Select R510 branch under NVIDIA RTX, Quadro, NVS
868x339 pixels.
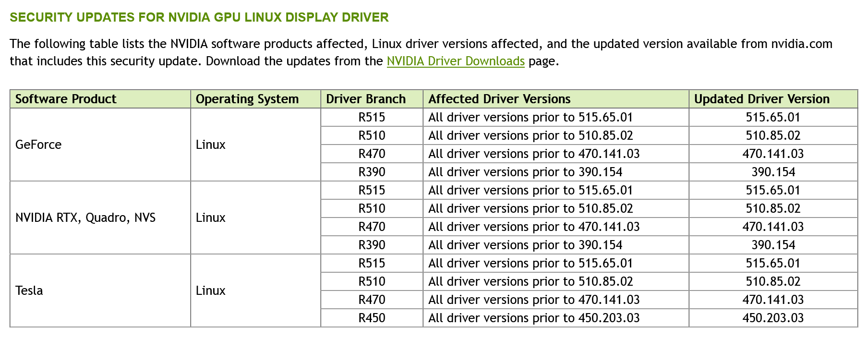(x=372, y=208)
